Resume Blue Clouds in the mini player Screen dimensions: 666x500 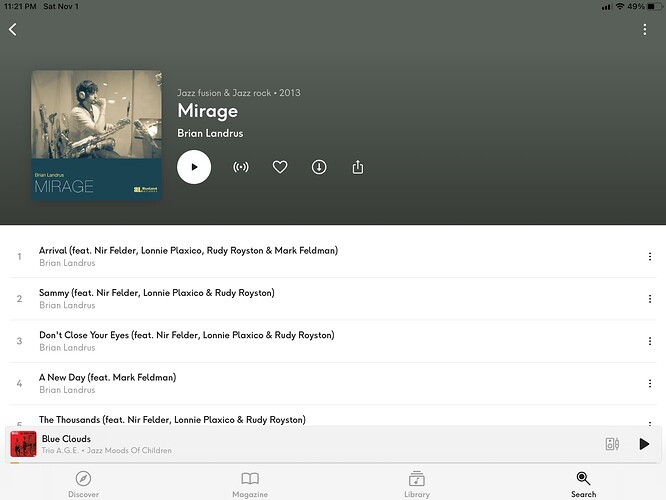tap(644, 444)
